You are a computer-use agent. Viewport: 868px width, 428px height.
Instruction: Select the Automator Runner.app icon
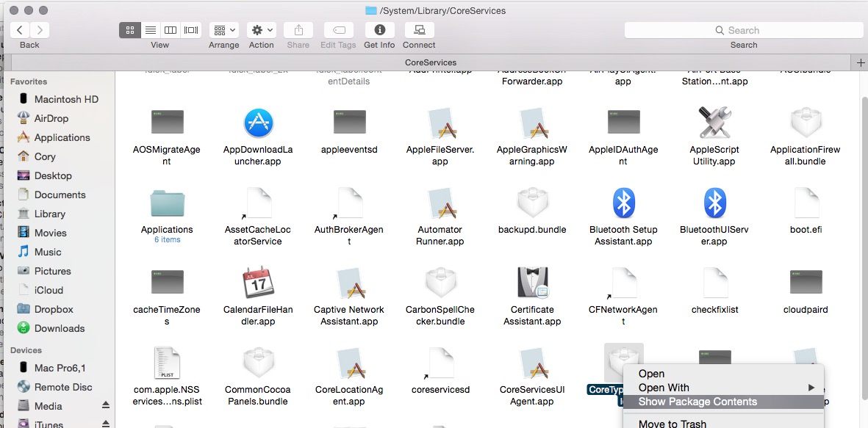[x=441, y=203]
